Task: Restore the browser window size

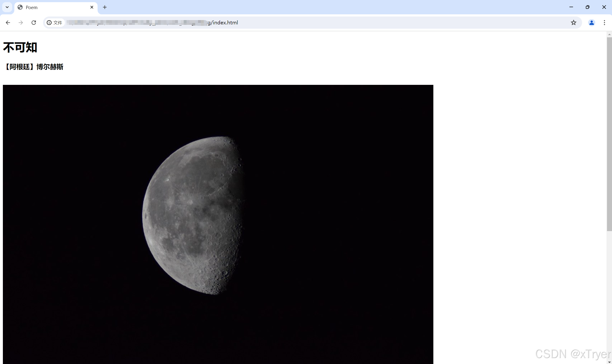Action: point(587,7)
